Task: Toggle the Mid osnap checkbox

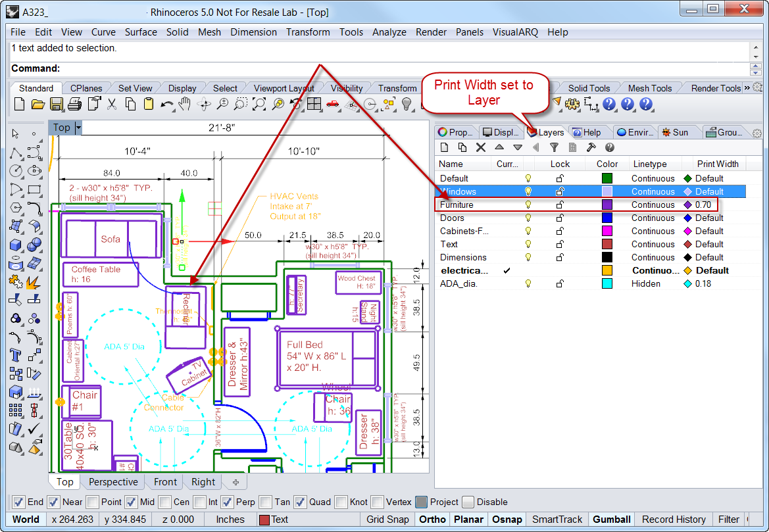Action: [131, 502]
